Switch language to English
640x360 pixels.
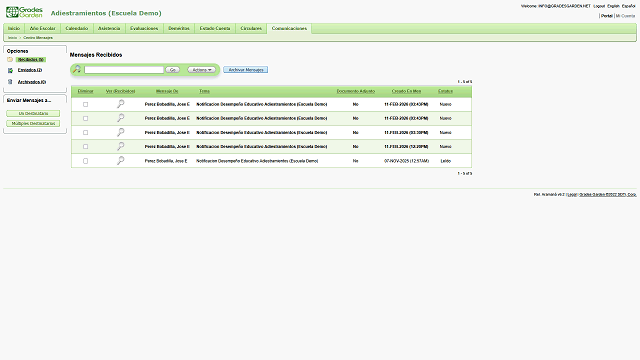coord(613,6)
